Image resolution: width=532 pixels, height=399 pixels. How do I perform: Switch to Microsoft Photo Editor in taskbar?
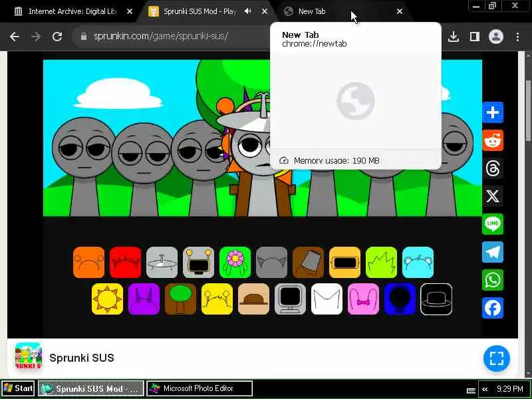click(199, 388)
